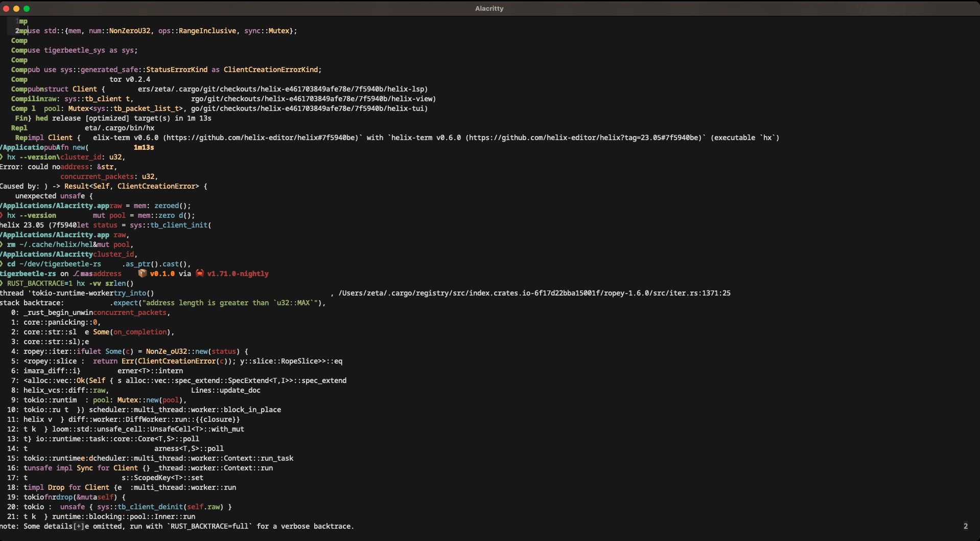Image resolution: width=980 pixels, height=541 pixels.
Task: Click the red close traffic light button
Action: click(x=6, y=9)
